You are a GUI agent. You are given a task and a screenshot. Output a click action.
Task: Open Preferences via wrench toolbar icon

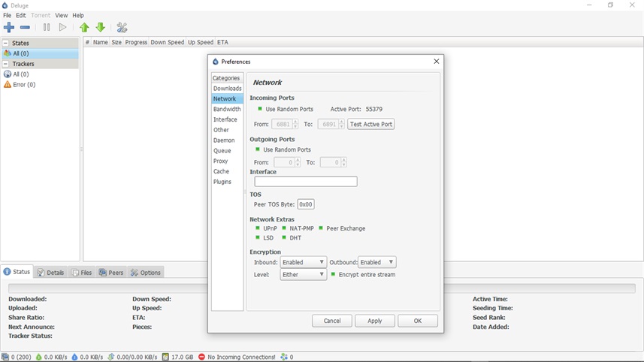coord(122,28)
